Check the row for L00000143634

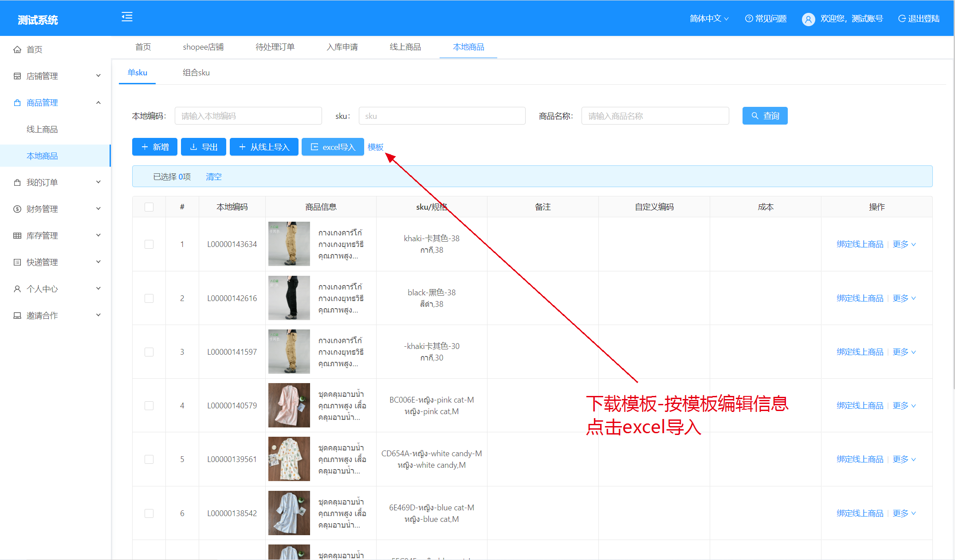pos(149,244)
